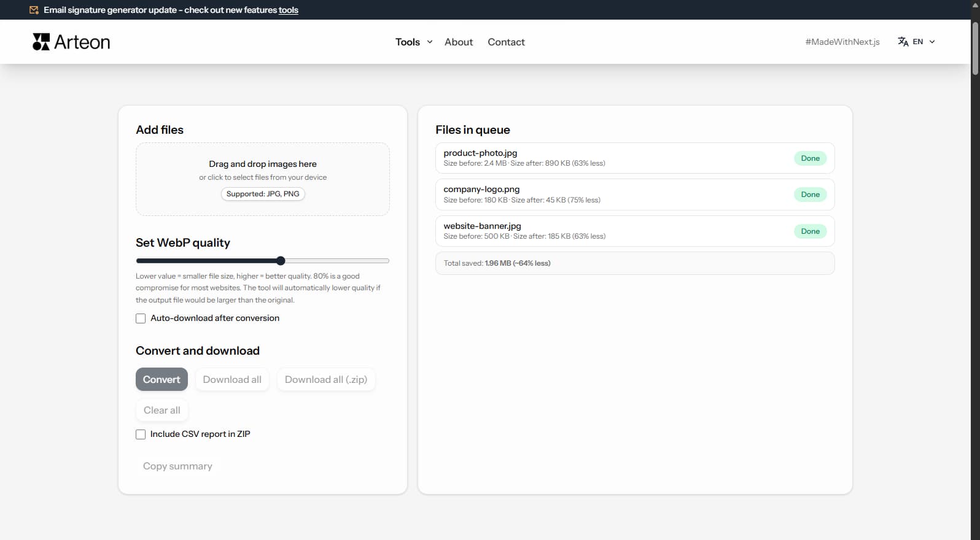The height and width of the screenshot is (540, 980).
Task: Click the Download all button
Action: point(232,379)
